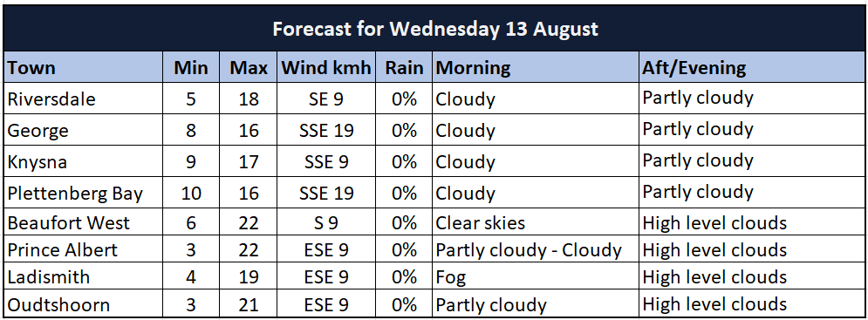Click the Aft/Evening column header

[x=752, y=67]
